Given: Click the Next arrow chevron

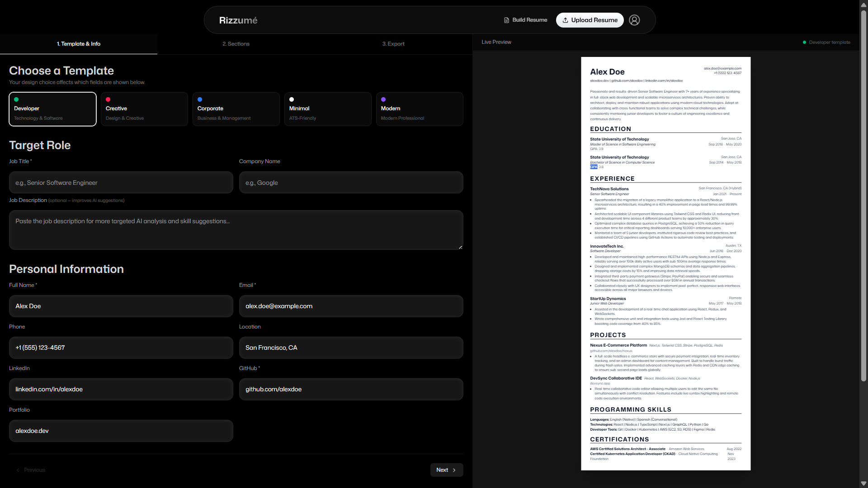Looking at the screenshot, I should tap(454, 470).
